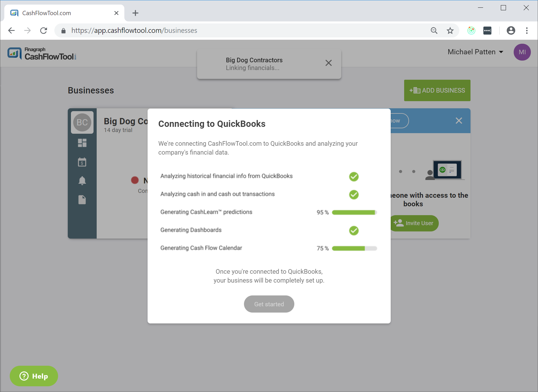This screenshot has height=392, width=538.
Task: Close the CashFlowTool.com browser tab
Action: (x=116, y=13)
